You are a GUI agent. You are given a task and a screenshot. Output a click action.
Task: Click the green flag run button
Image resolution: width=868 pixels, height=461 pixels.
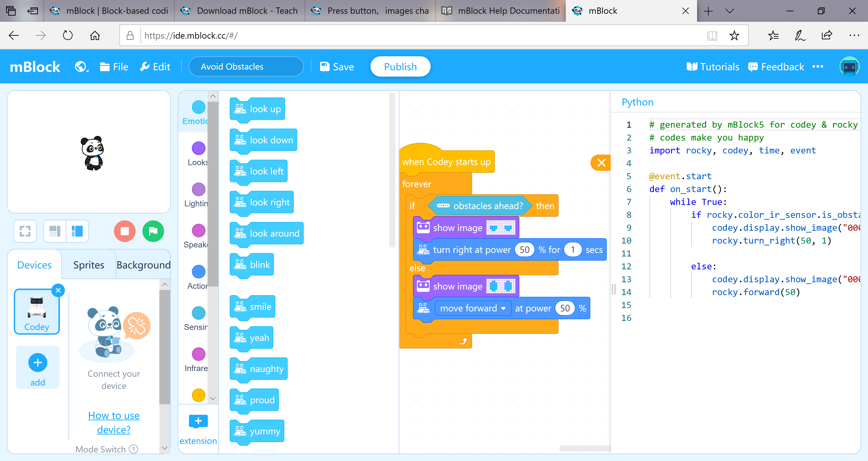[x=153, y=231]
